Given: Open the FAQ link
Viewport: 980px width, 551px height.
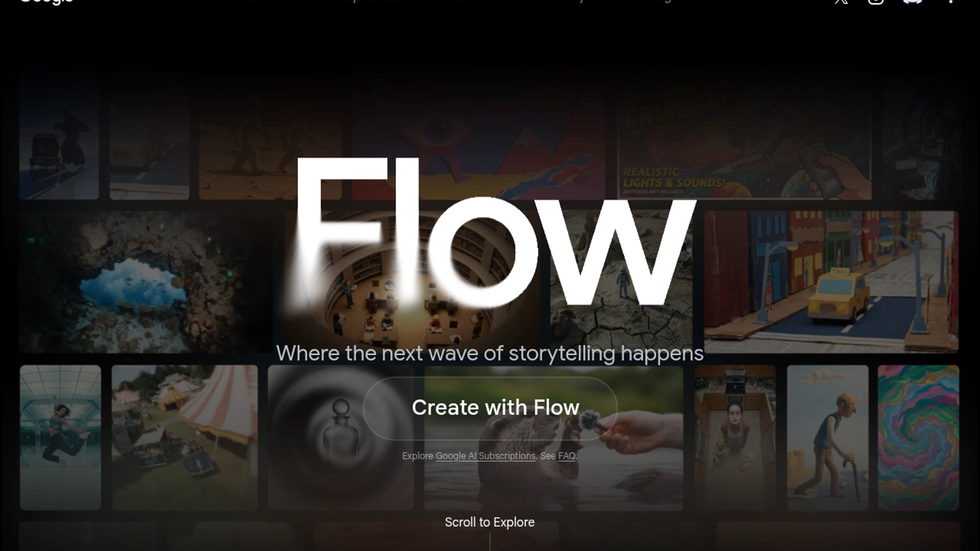Looking at the screenshot, I should pyautogui.click(x=567, y=456).
